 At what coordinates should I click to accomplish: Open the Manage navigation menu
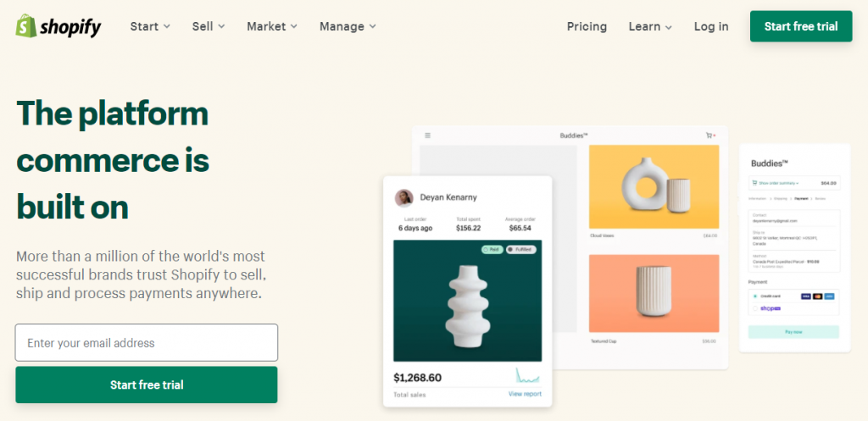click(348, 26)
